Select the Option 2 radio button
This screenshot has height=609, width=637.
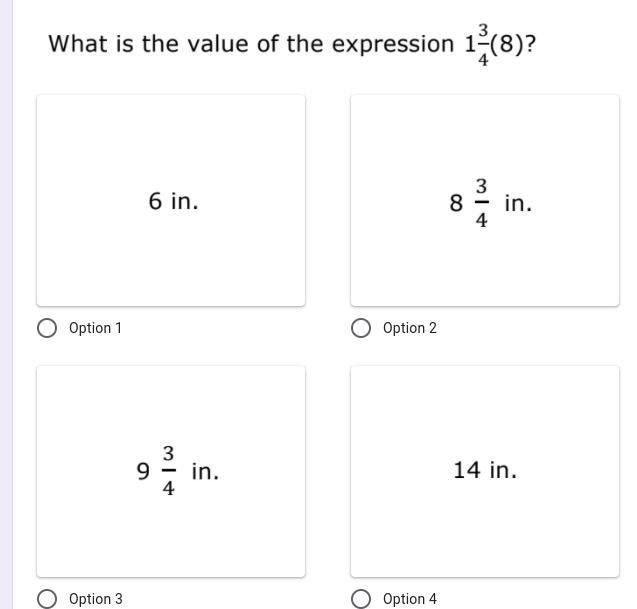click(361, 328)
